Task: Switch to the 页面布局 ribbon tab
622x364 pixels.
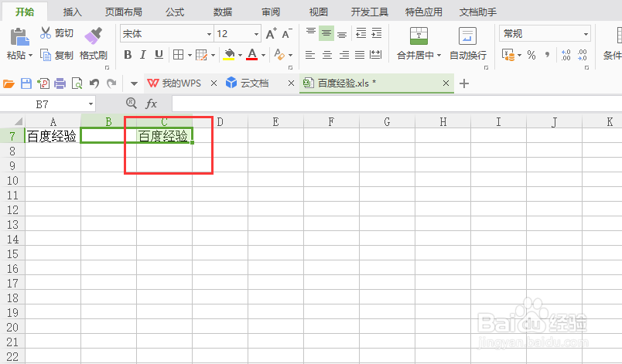Action: point(123,12)
